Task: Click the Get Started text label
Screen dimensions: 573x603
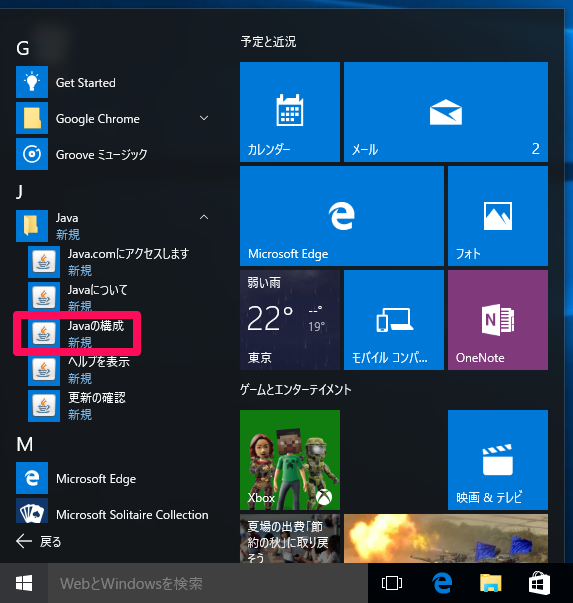Action: pyautogui.click(x=85, y=83)
